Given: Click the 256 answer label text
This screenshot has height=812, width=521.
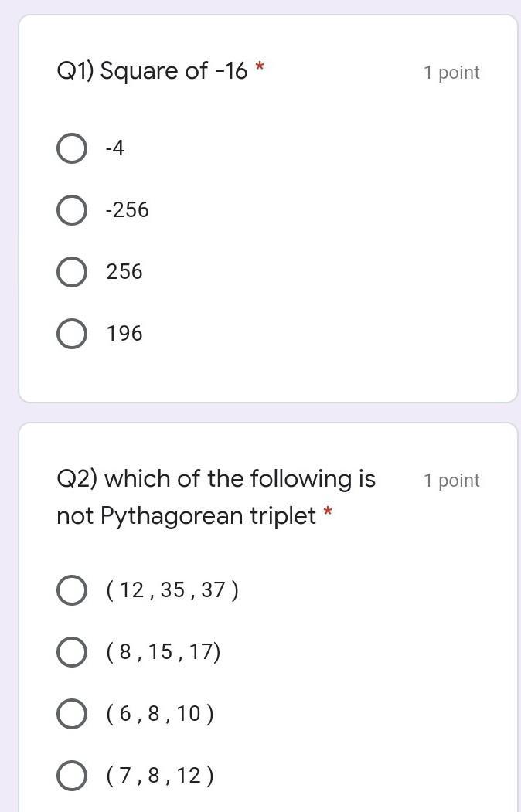Looking at the screenshot, I should coord(124,272).
